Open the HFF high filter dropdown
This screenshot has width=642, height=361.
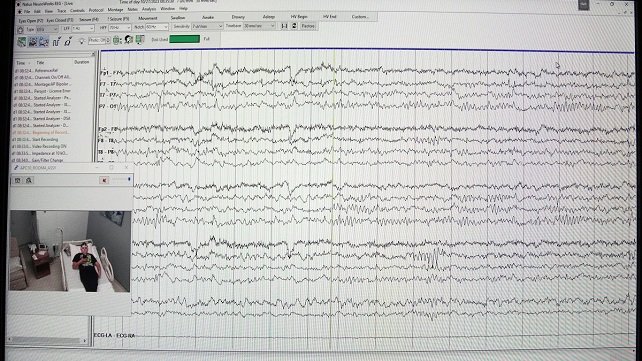click(x=120, y=28)
